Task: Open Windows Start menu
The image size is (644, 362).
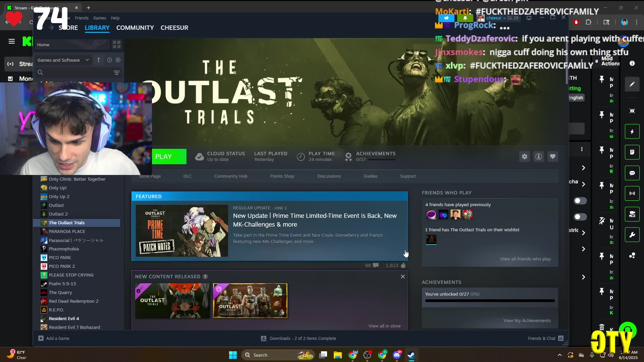Action: pos(233,355)
